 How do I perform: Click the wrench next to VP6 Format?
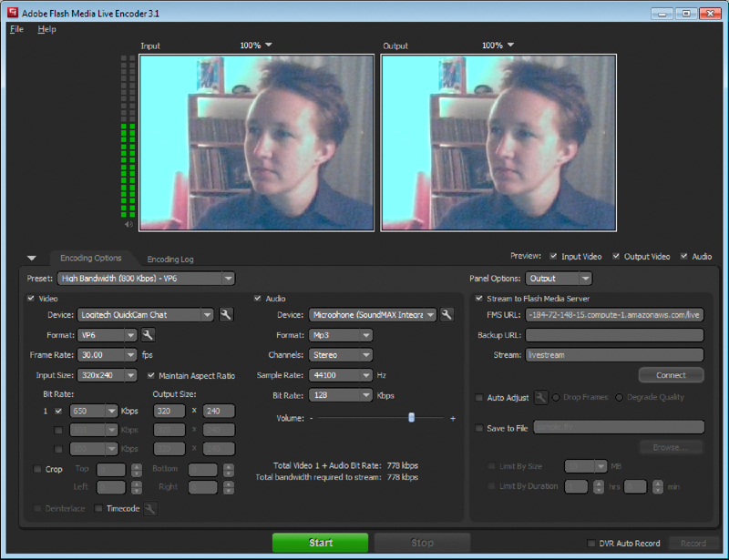point(146,334)
